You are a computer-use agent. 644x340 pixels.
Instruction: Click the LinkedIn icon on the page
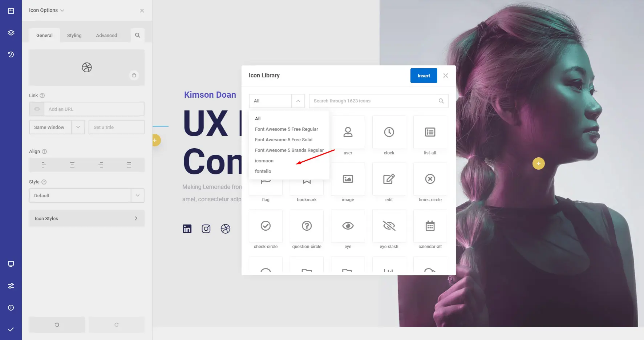187,229
